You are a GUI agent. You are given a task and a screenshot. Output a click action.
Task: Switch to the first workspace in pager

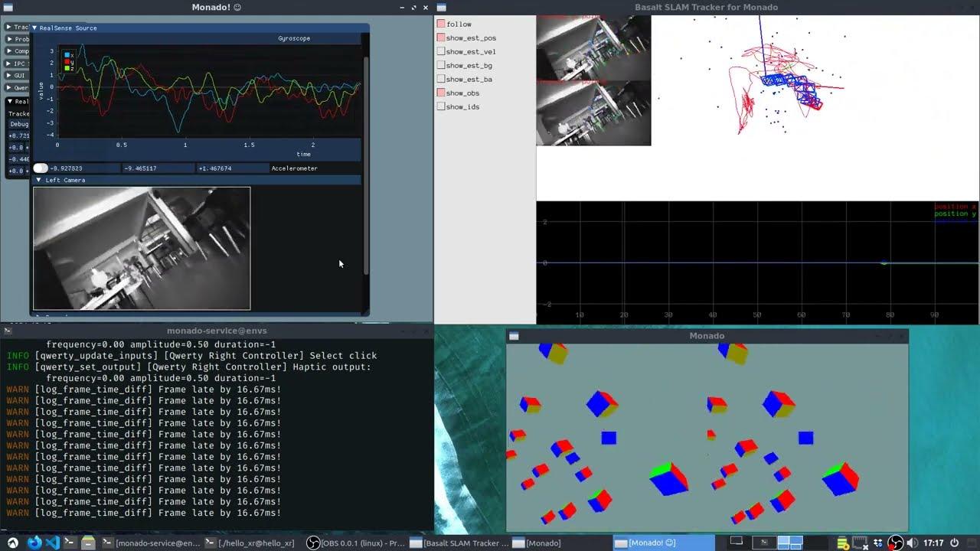tap(737, 542)
